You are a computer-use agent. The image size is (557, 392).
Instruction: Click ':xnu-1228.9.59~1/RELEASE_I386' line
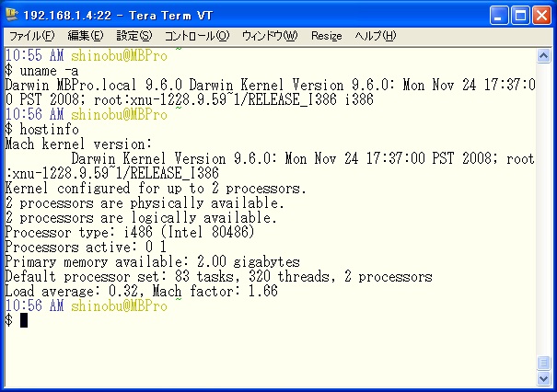[x=112, y=173]
